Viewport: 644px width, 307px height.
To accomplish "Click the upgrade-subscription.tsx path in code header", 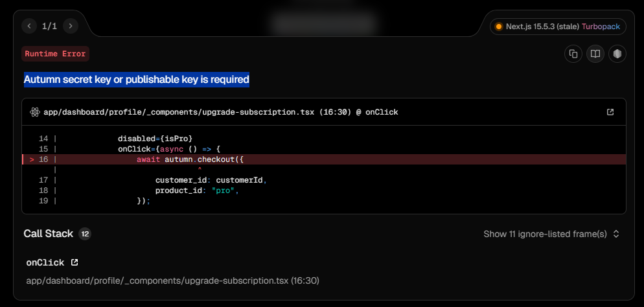I will click(178, 112).
